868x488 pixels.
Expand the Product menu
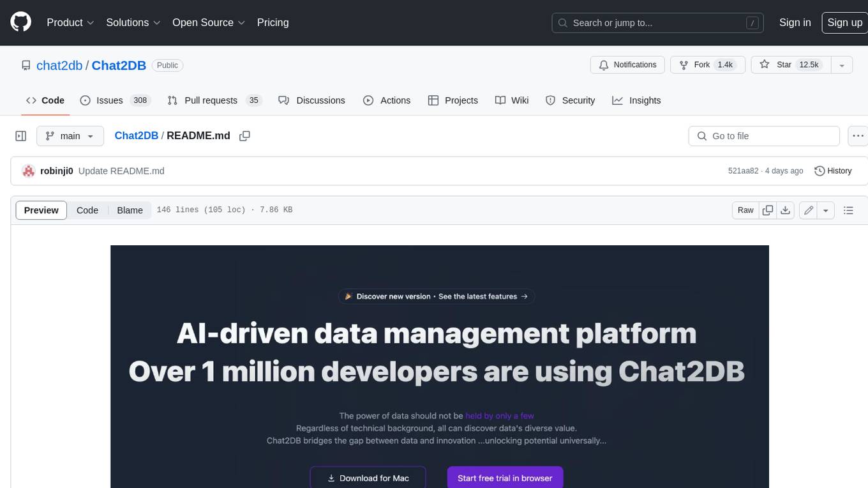(x=70, y=22)
